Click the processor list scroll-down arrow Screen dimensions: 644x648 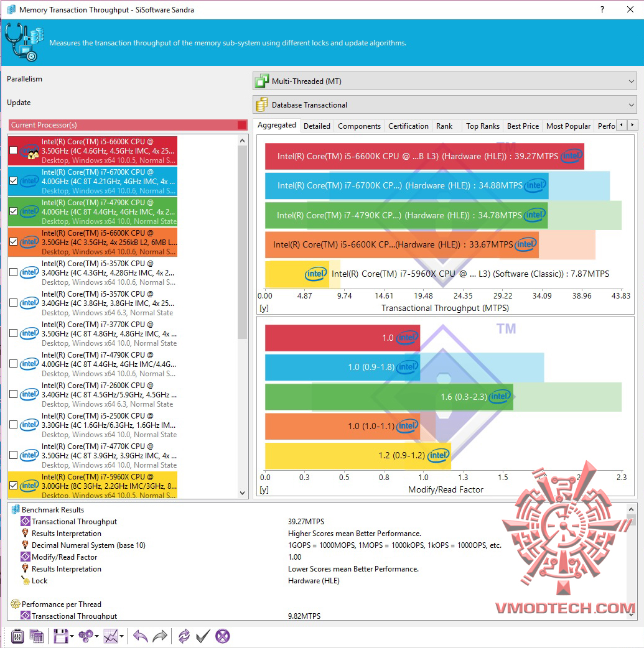[x=243, y=493]
